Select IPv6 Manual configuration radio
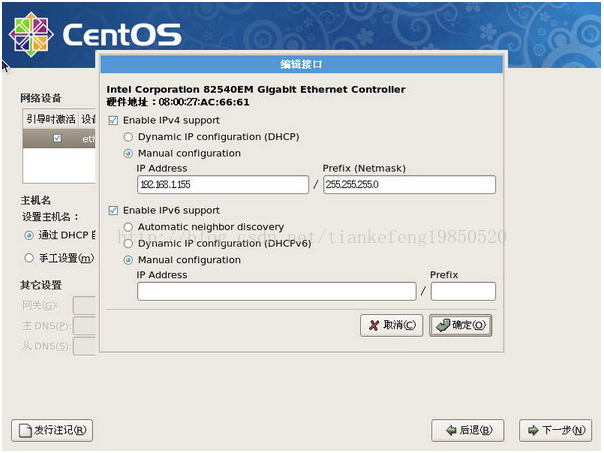 (128, 260)
